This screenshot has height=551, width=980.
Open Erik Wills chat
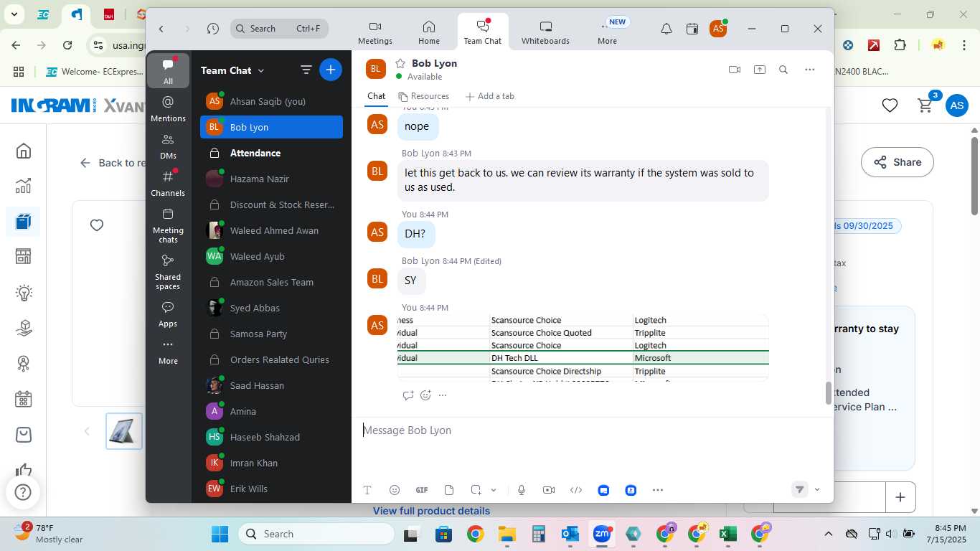click(x=271, y=489)
